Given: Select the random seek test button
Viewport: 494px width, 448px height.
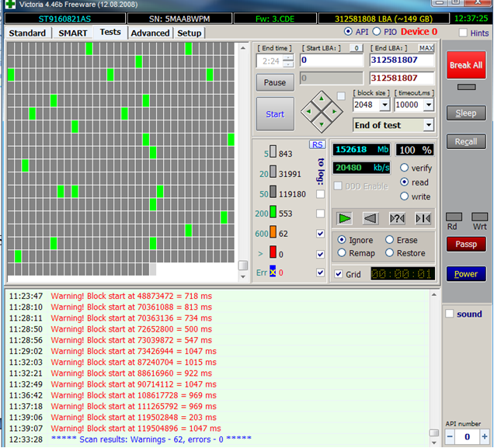Looking at the screenshot, I should 397,218.
